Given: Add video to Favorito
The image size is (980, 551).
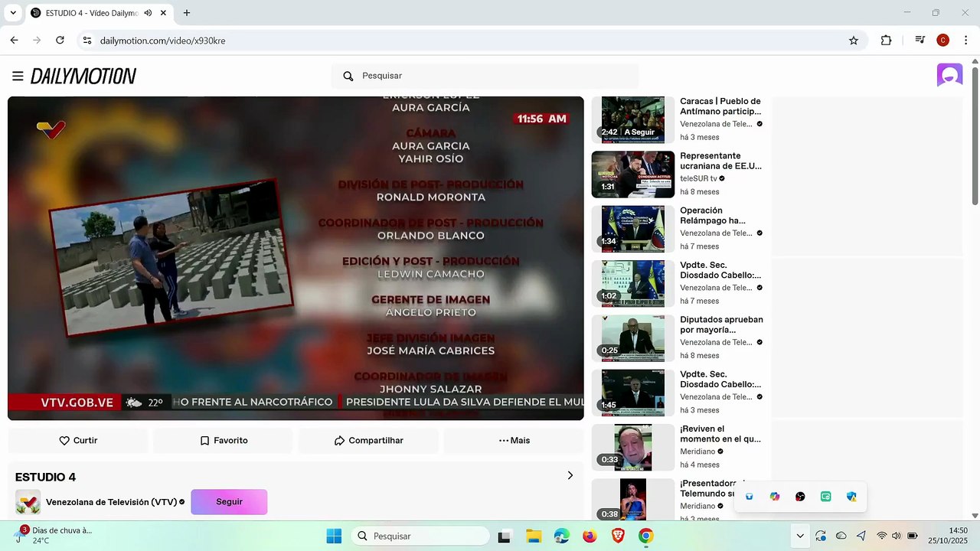Looking at the screenshot, I should pyautogui.click(x=224, y=441).
